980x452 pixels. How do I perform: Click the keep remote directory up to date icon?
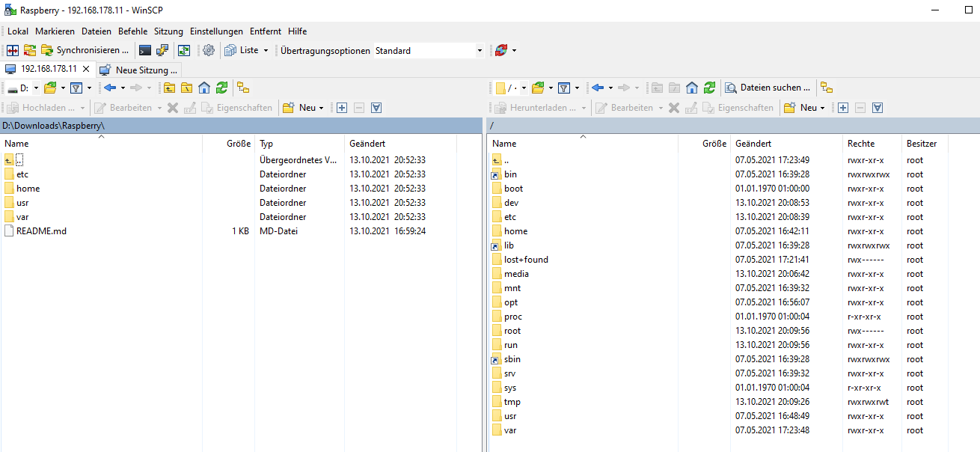(x=183, y=50)
